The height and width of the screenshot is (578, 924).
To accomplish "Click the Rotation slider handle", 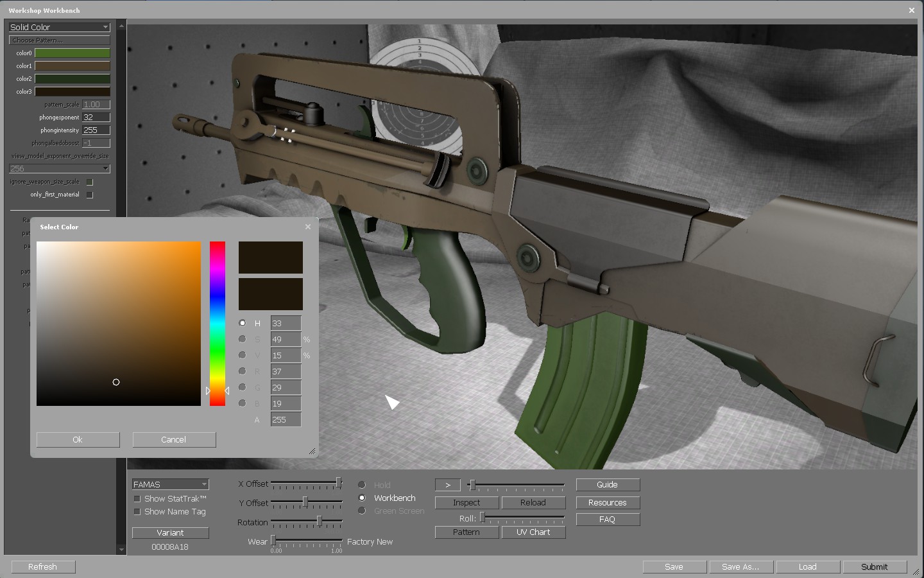I will (319, 521).
